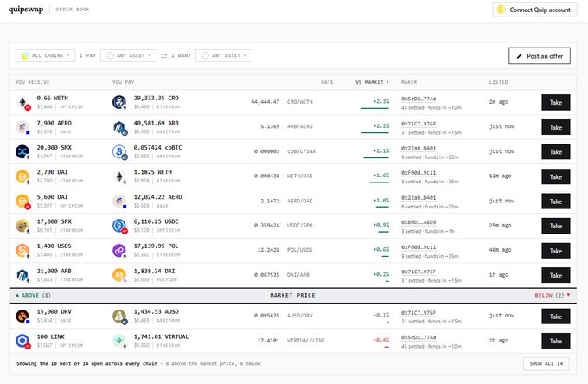Open the All Chains filter dropdown
Viewport: 588px width, 384px height.
(45, 55)
